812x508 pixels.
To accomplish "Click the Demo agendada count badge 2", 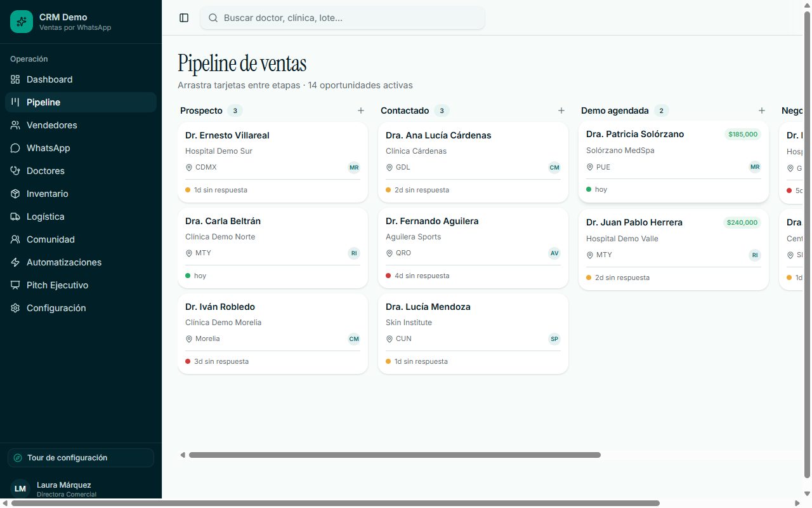I will (x=661, y=110).
